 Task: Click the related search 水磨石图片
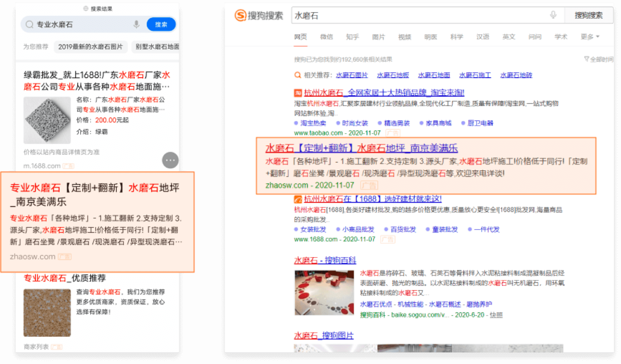(352, 75)
